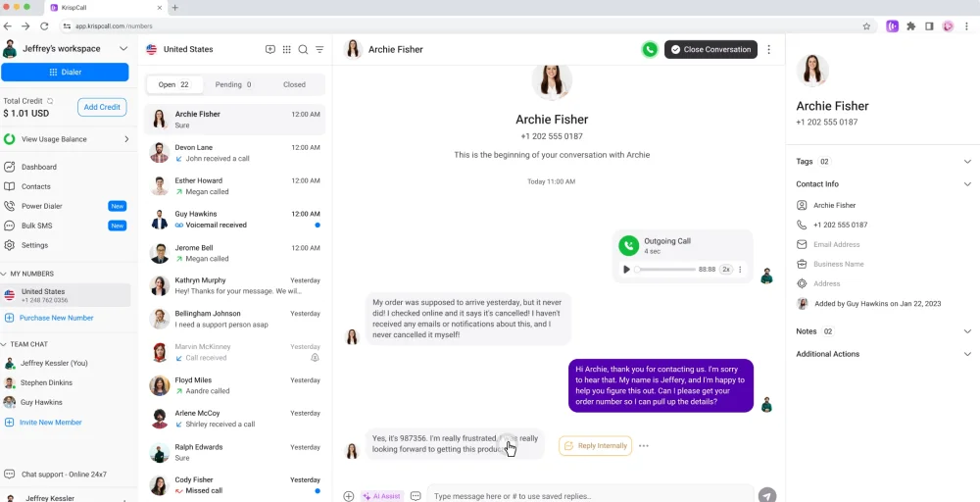Open the saved replies icon
The height and width of the screenshot is (502, 980).
(416, 496)
